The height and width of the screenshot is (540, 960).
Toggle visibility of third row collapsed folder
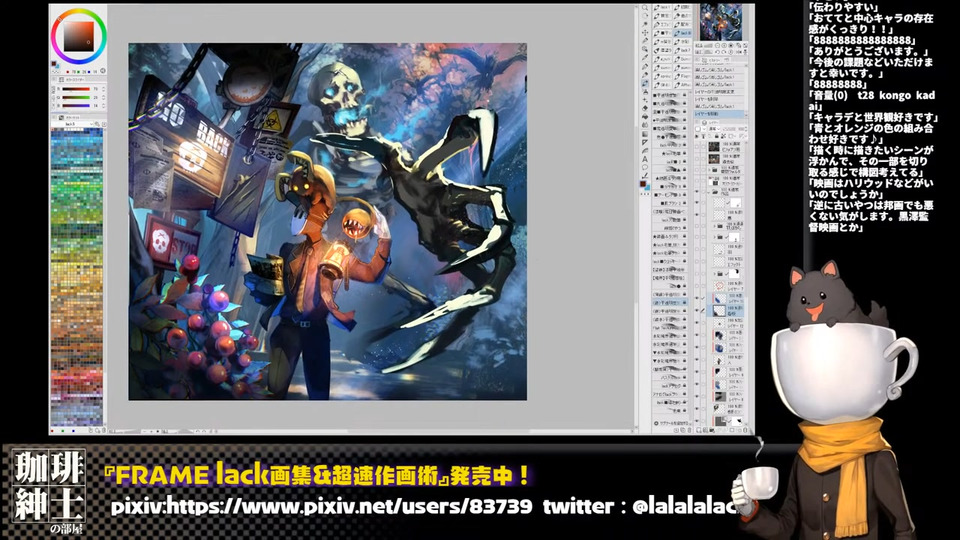[697, 170]
